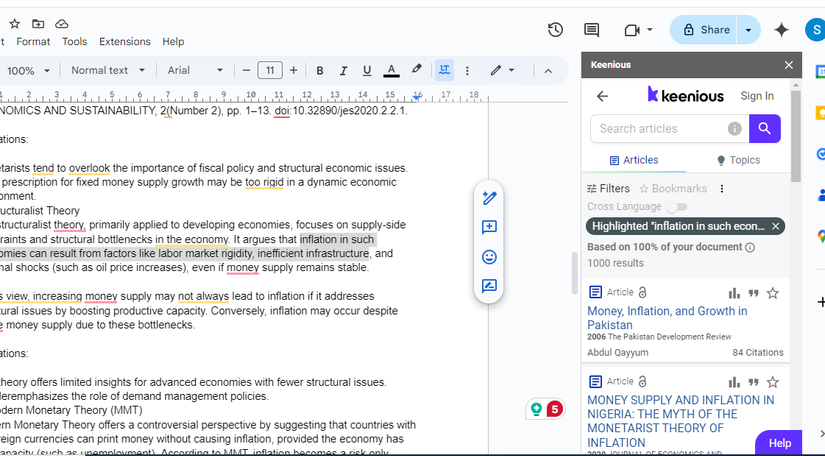Click the Keenious purple search button
The height and width of the screenshot is (456, 825).
tap(765, 128)
